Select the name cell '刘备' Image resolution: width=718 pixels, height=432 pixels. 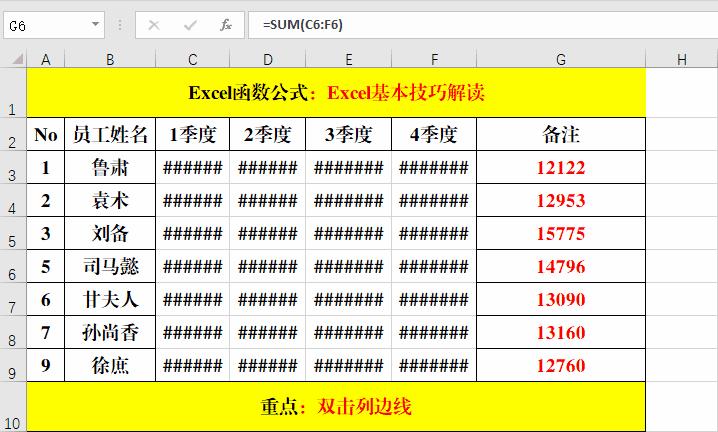click(110, 233)
